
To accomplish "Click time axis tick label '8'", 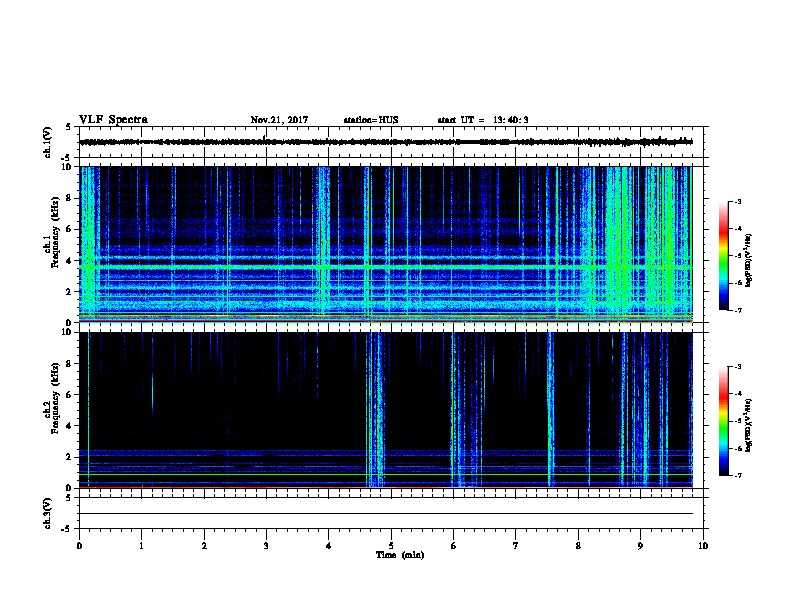I will (578, 546).
